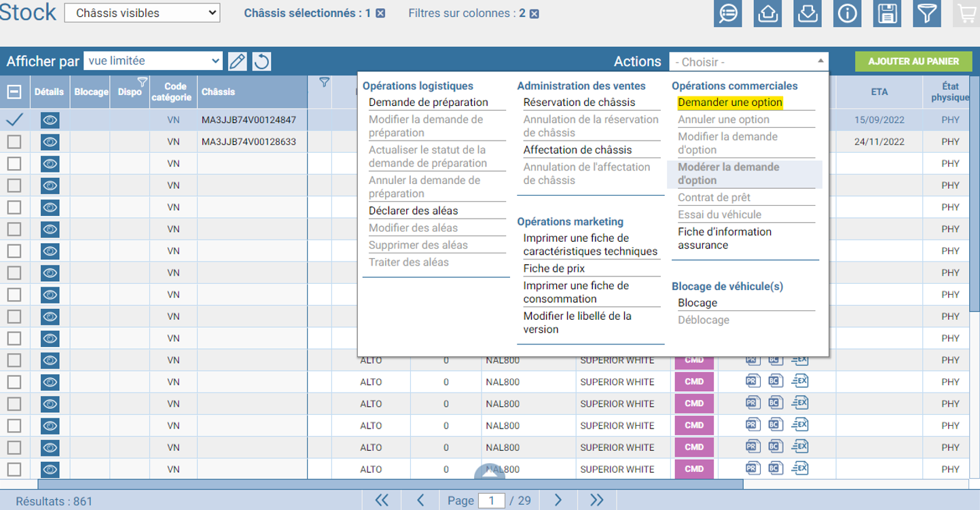The height and width of the screenshot is (510, 980).
Task: Click chassis number MA3JJB74V00128633
Action: point(249,142)
